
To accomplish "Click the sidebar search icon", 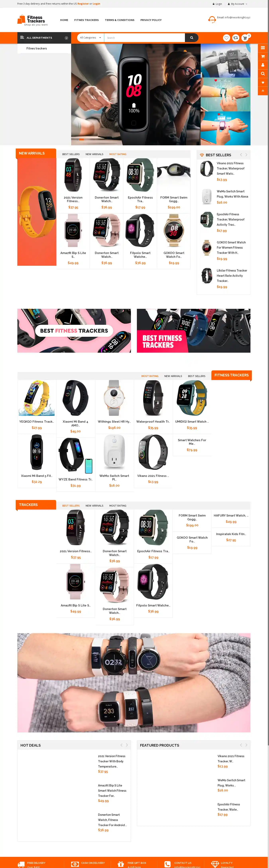I will [263, 74].
